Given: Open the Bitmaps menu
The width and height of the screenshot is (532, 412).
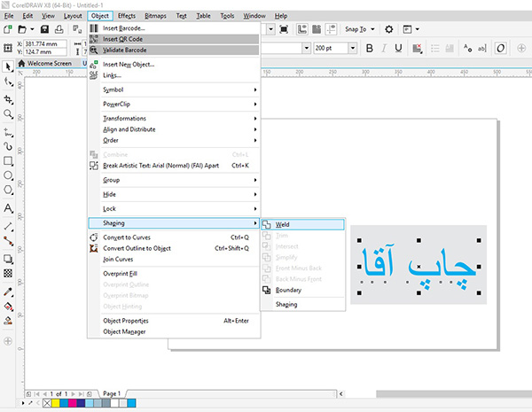Looking at the screenshot, I should (155, 16).
